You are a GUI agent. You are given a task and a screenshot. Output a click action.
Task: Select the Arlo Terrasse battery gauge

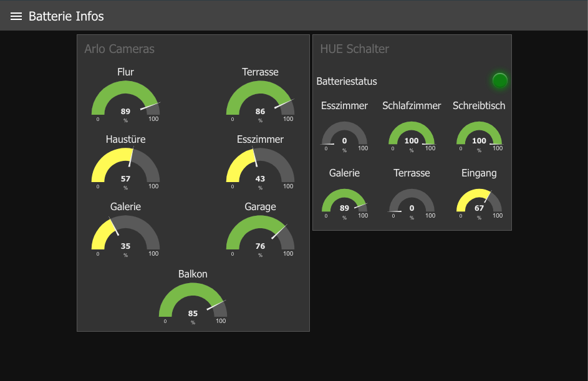(260, 101)
